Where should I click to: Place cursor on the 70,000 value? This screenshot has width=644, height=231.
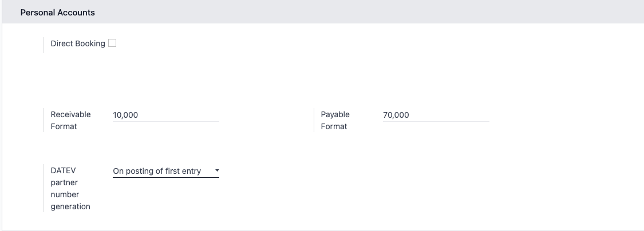(x=396, y=115)
